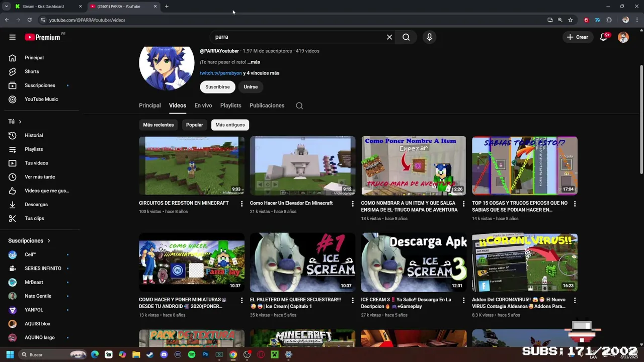Open options for COMO NOMBRAR A UN ITEM video
The width and height of the screenshot is (644, 362).
(464, 204)
